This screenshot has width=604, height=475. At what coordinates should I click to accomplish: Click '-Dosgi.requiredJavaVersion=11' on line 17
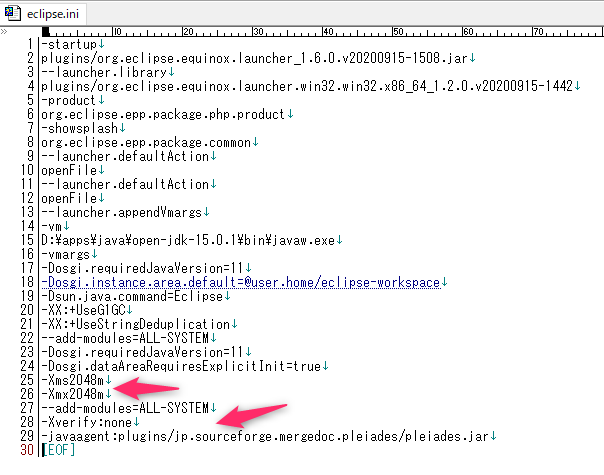pyautogui.click(x=143, y=268)
